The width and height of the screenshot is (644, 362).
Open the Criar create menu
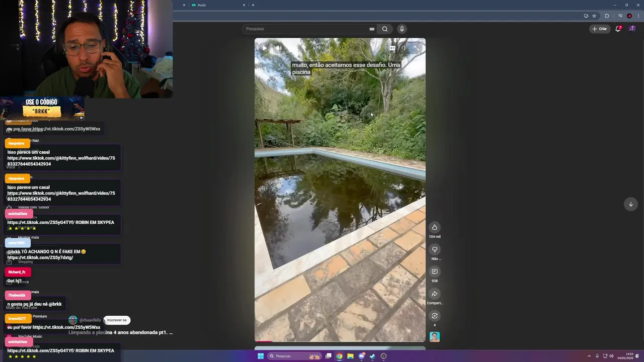tap(599, 29)
